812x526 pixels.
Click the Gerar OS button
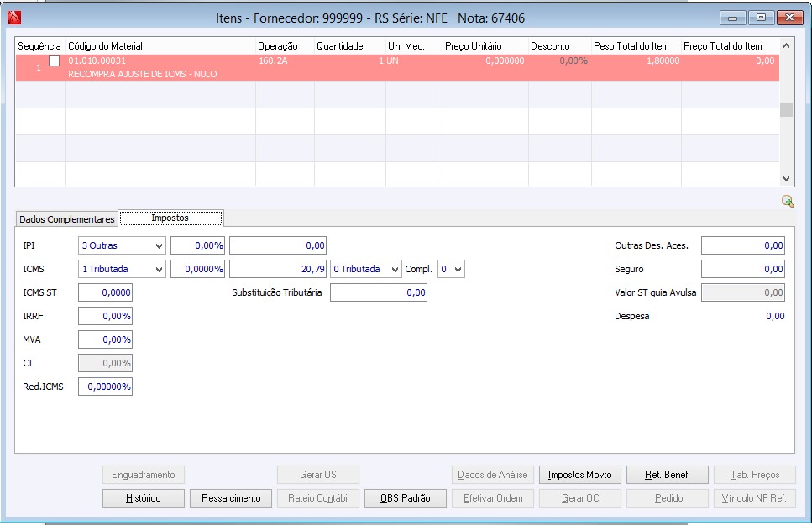coord(318,475)
